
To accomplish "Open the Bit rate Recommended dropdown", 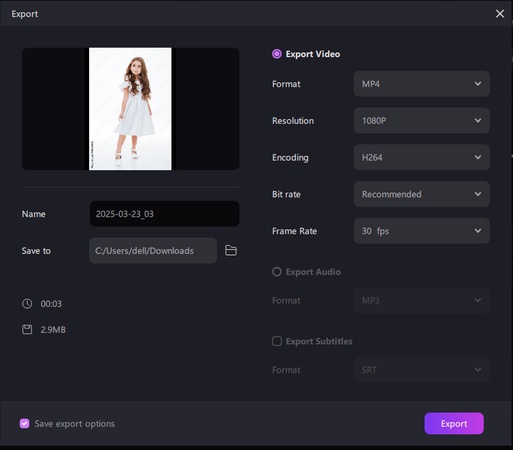I will (x=422, y=194).
